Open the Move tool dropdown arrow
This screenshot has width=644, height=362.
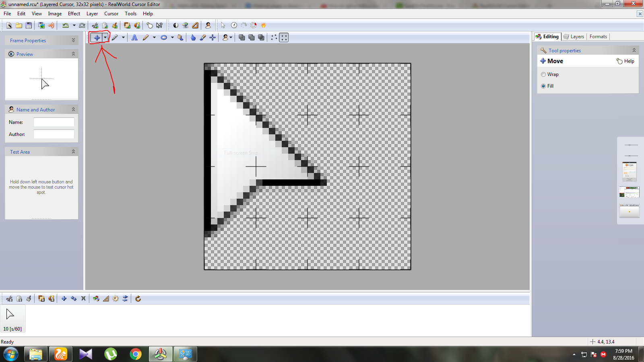(x=105, y=37)
